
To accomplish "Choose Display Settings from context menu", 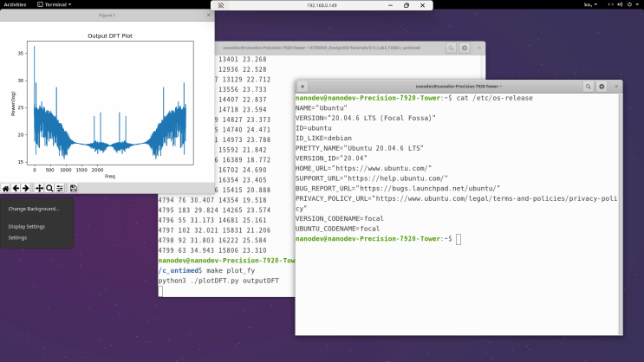I will click(27, 227).
